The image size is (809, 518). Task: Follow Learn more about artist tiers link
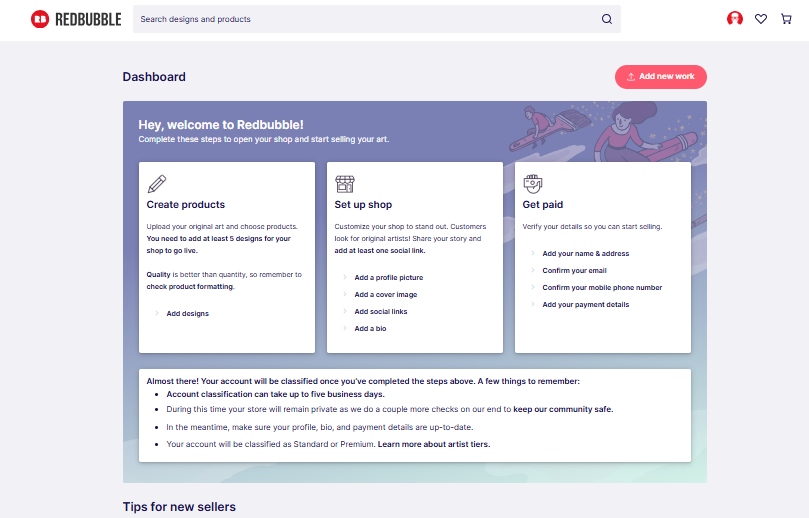[433, 444]
